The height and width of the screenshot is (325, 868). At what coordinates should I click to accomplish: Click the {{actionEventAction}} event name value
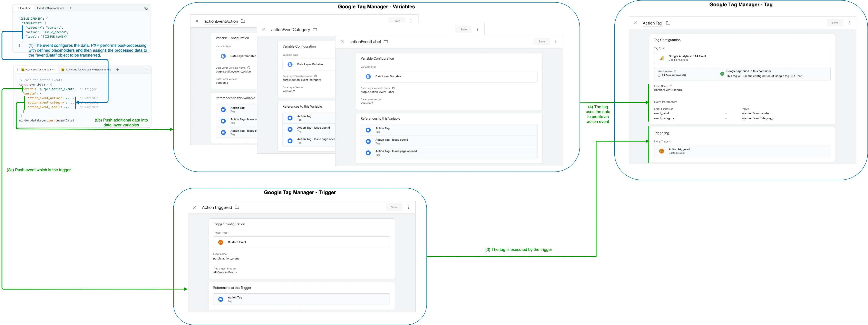point(668,90)
